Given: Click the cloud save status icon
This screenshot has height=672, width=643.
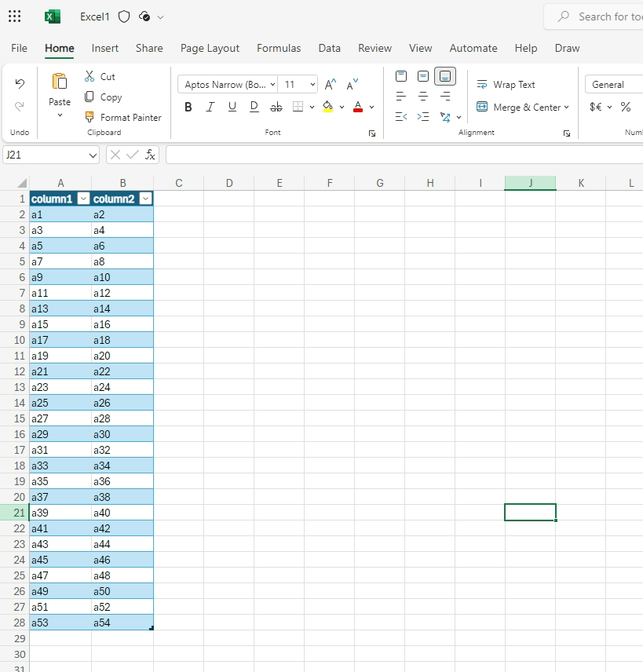Looking at the screenshot, I should tap(144, 16).
